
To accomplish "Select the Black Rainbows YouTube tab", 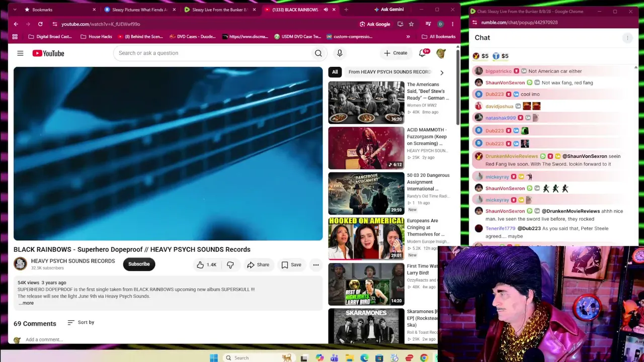I will [301, 10].
